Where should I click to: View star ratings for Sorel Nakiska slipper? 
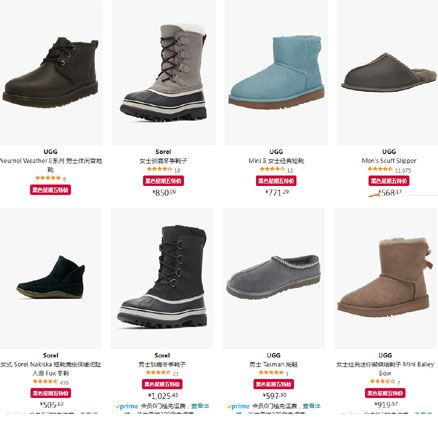click(45, 382)
